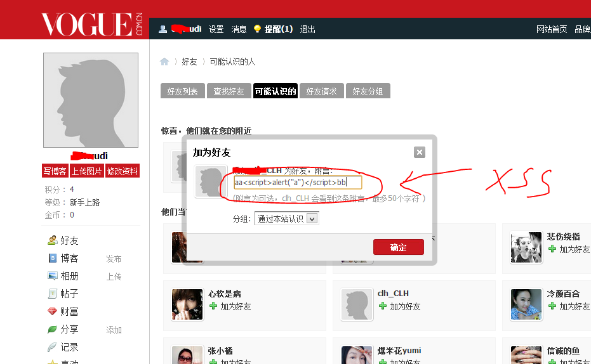Click the 爆米花yumi username
Viewport: 591px width, 364px height.
click(399, 351)
